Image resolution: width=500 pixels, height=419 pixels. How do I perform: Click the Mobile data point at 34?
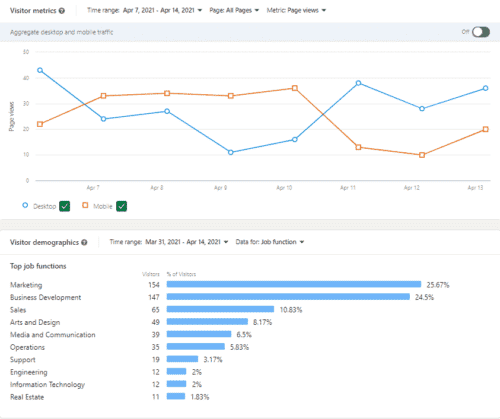(x=167, y=93)
